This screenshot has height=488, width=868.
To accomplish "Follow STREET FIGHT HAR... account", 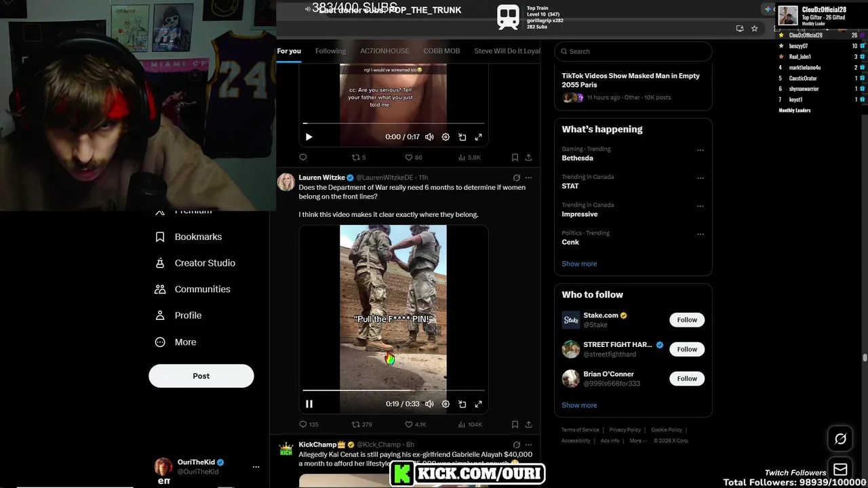I will 687,349.
